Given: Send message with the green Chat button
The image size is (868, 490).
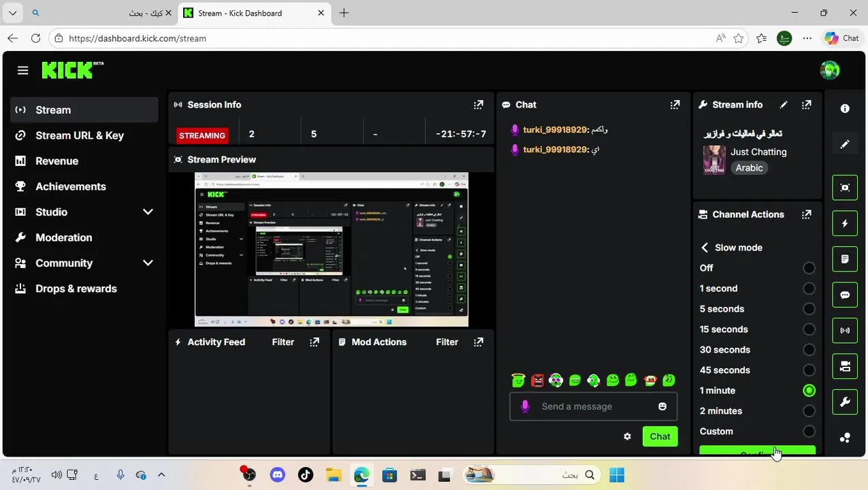Looking at the screenshot, I should click(660, 436).
